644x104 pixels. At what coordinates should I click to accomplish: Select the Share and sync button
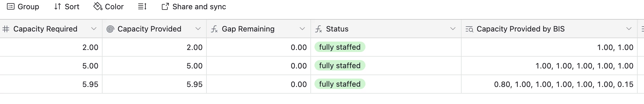coord(194,7)
